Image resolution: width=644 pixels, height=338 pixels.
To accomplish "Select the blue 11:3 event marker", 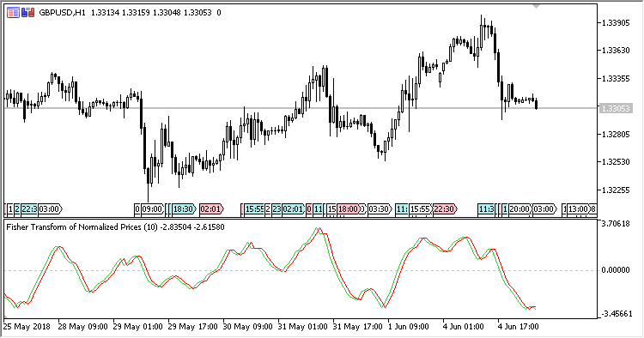I will [486, 209].
